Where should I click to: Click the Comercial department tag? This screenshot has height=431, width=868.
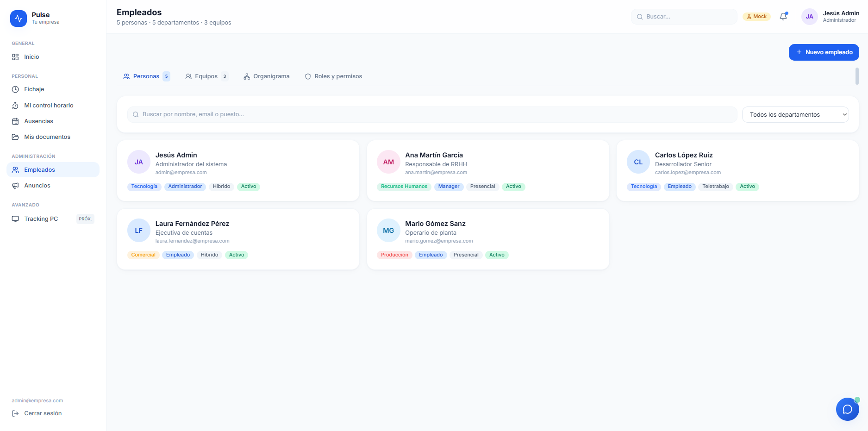coord(143,255)
